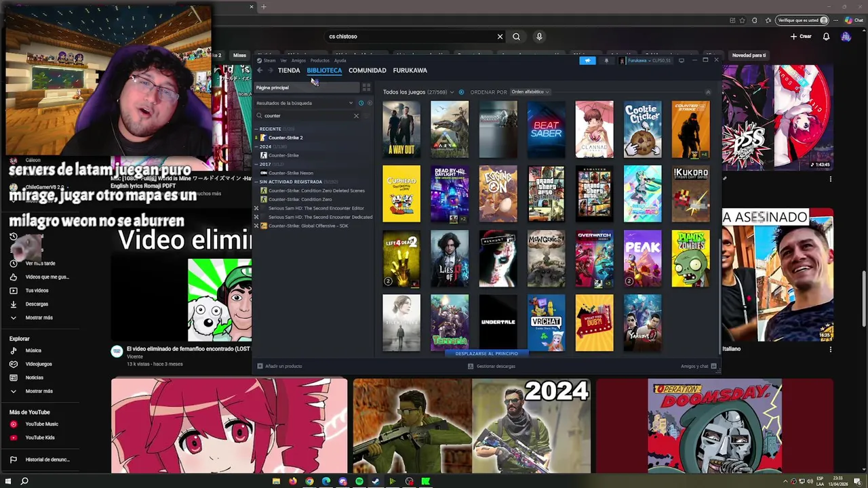Viewport: 868px width, 488px height.
Task: Open the Orden alfabético sort dropdown
Action: tap(530, 92)
